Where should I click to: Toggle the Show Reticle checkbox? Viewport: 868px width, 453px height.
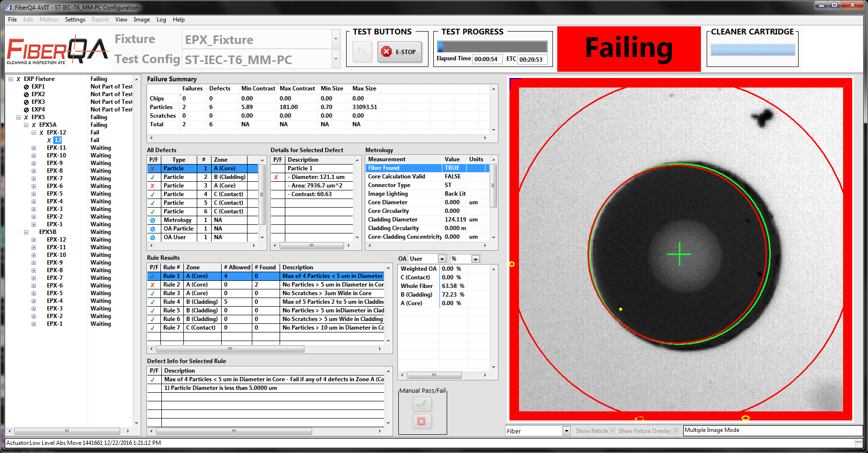pos(612,431)
